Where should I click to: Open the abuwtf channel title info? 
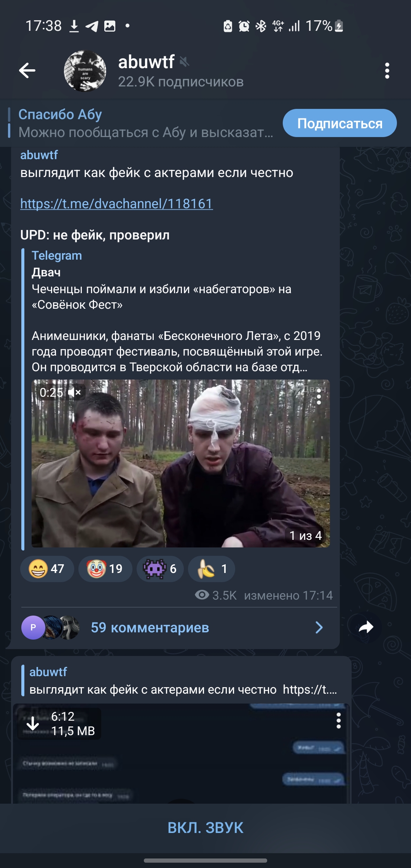[x=180, y=71]
